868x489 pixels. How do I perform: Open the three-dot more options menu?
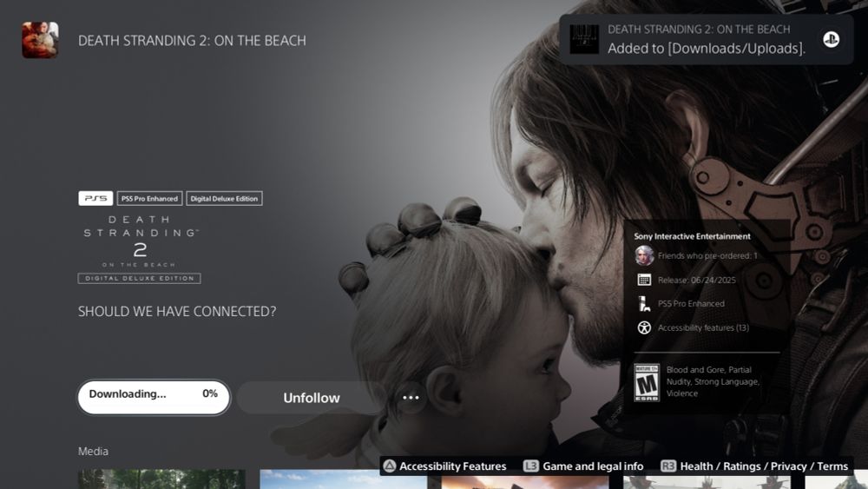411,398
